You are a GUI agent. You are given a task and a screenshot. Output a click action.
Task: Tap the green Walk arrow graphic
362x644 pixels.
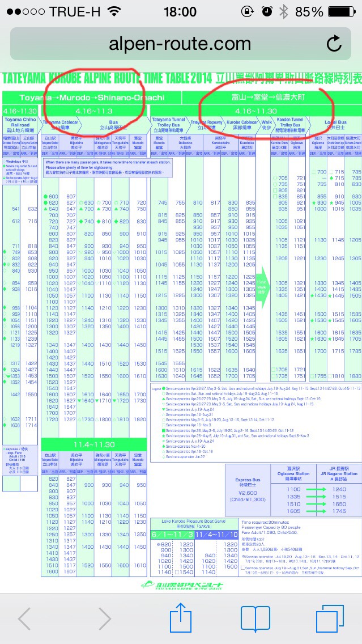pyautogui.click(x=262, y=287)
